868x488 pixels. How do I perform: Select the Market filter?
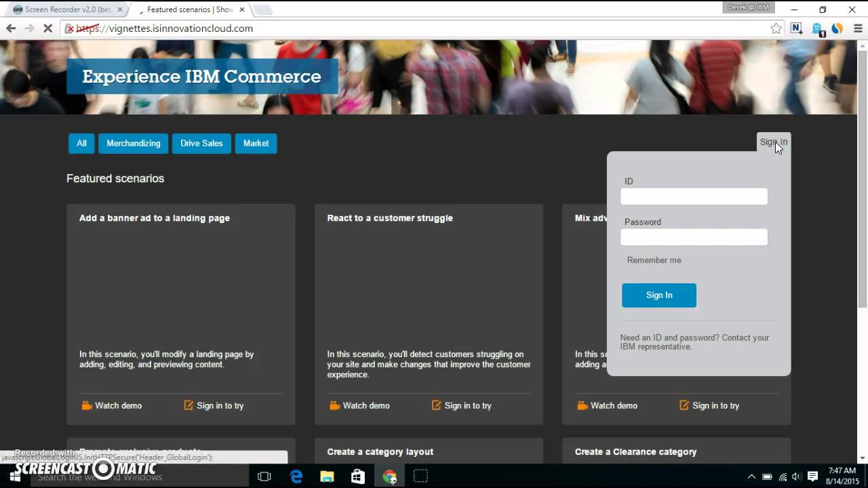pyautogui.click(x=256, y=143)
